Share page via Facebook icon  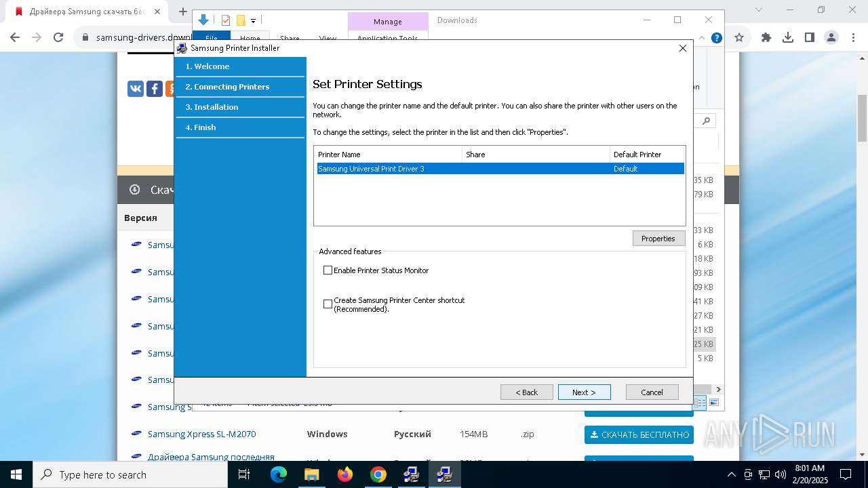point(155,89)
